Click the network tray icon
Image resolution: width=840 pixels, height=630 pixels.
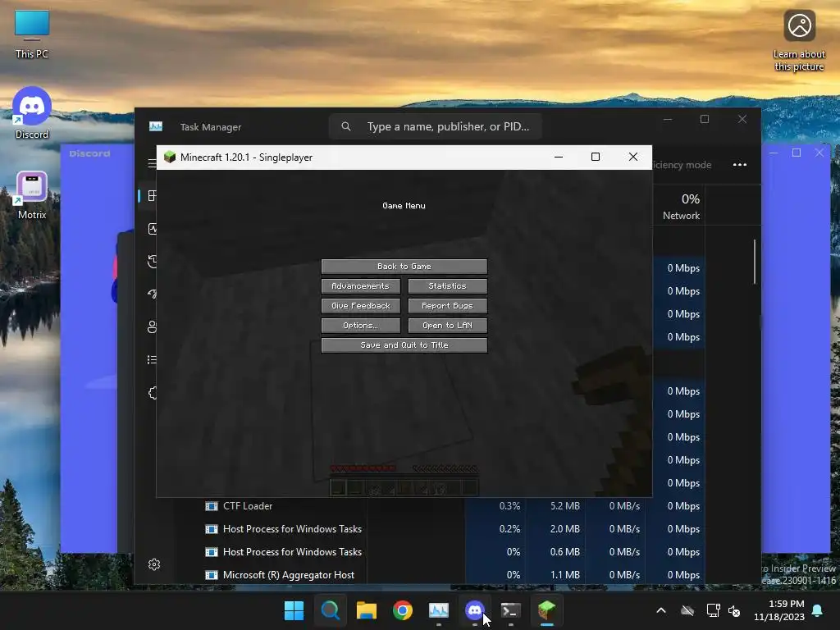tap(713, 610)
